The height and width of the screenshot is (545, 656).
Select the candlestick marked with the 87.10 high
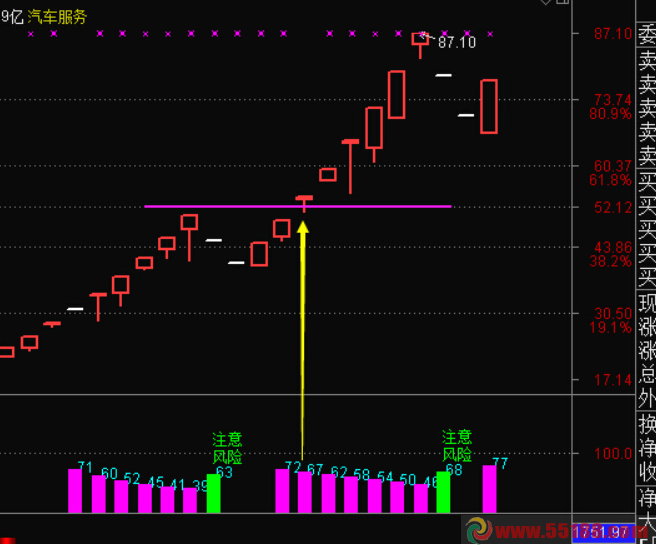coord(420,45)
